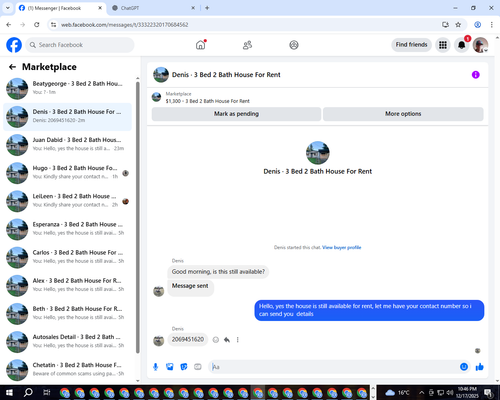
Task: Install app icon in address bar
Action: pos(445,25)
